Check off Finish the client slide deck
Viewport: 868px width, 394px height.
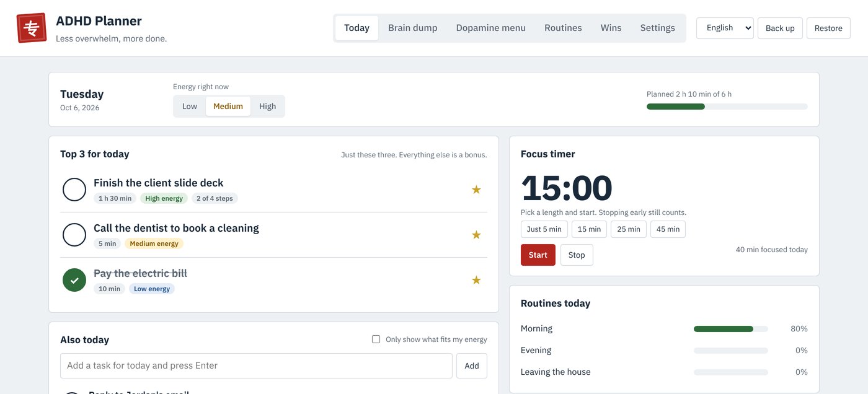pos(74,190)
